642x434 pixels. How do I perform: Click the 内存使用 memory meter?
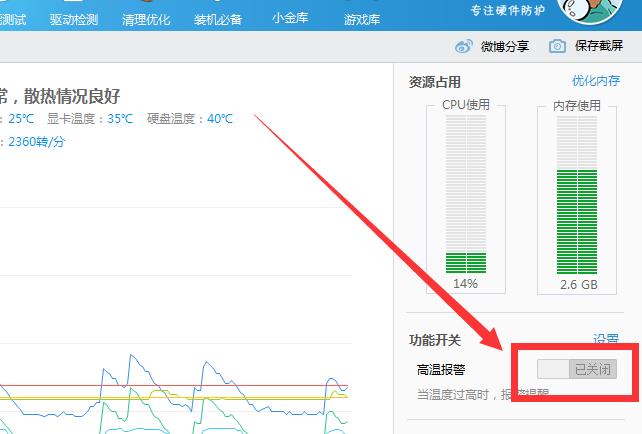(577, 194)
